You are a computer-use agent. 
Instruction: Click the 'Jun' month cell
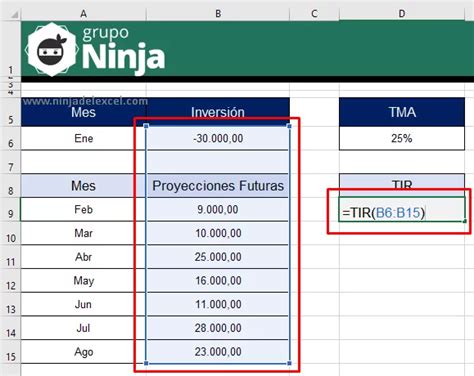pyautogui.click(x=83, y=304)
